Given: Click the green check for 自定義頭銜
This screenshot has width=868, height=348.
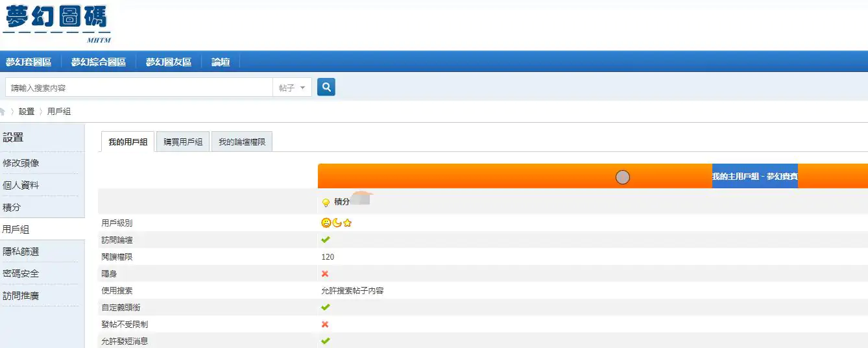Looking at the screenshot, I should pos(326,307).
